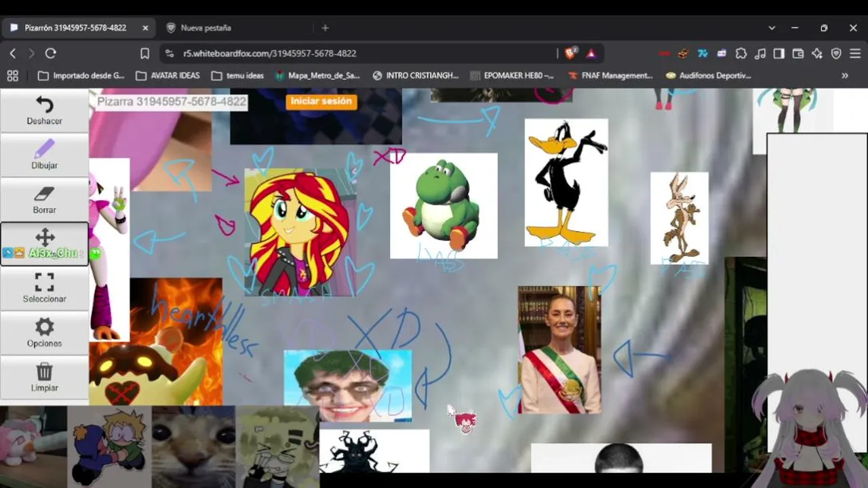
Task: Open the EPOMAKER HE80 bookmark
Action: coord(512,75)
